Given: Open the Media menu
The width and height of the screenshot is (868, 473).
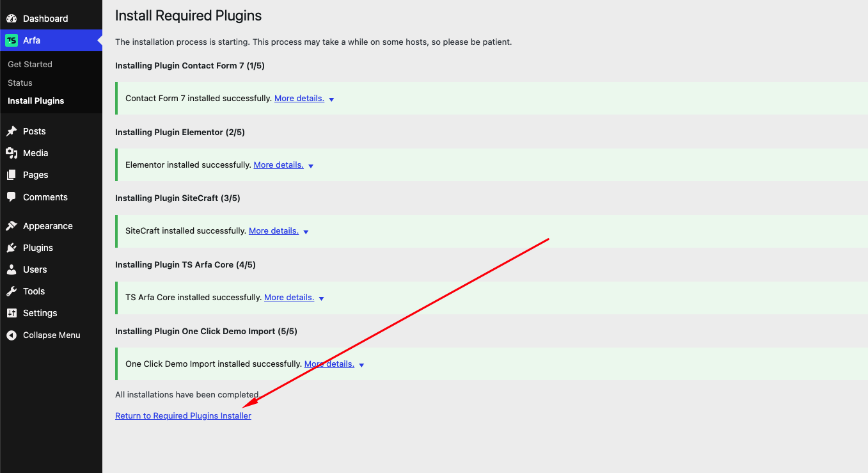Looking at the screenshot, I should [x=51, y=153].
